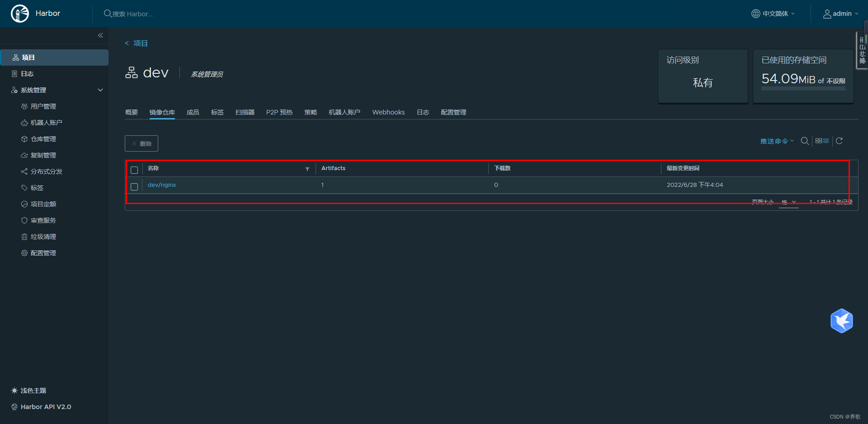Open 配置管理 in the sidebar
Viewport: 868px width, 424px height.
[x=43, y=253]
